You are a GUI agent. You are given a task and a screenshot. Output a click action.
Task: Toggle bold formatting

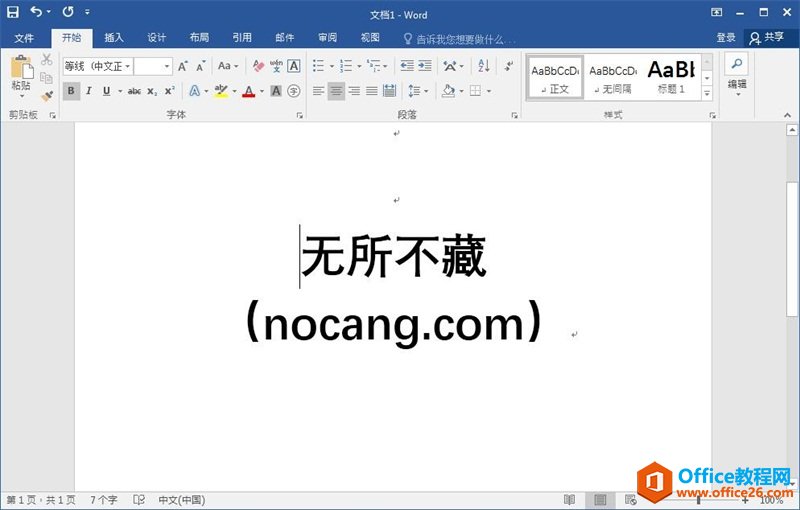click(x=71, y=91)
